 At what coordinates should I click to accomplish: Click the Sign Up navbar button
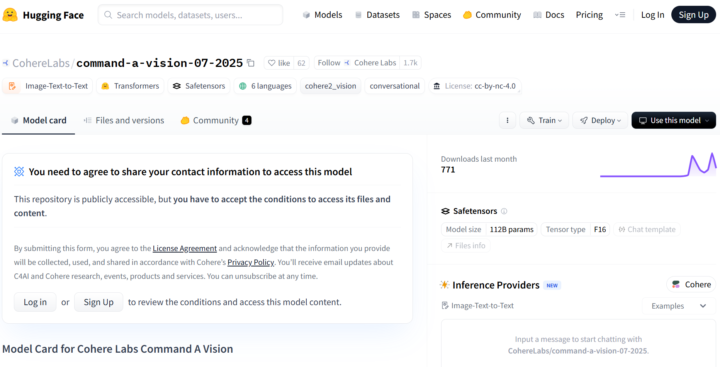pos(693,15)
